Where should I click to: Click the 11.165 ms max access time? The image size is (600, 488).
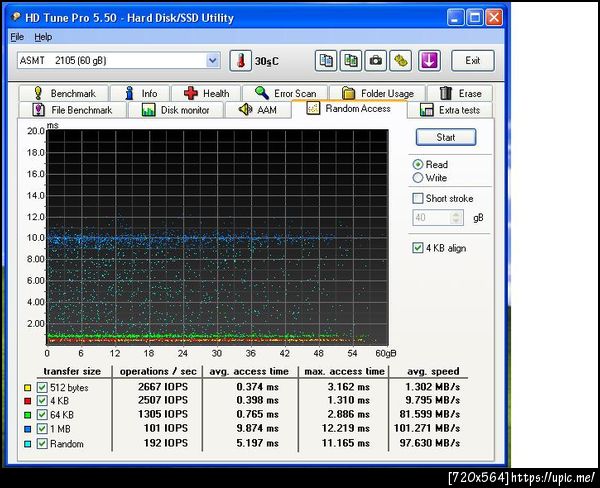pyautogui.click(x=346, y=443)
